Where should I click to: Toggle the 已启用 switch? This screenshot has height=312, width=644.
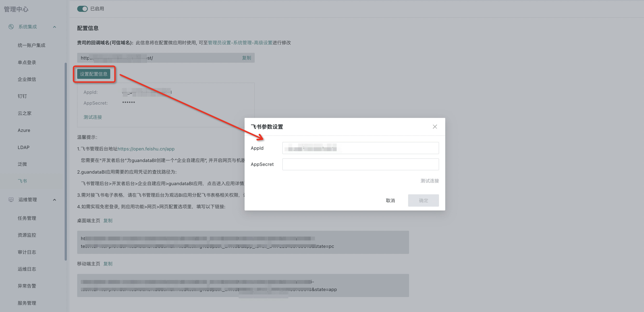coord(82,9)
